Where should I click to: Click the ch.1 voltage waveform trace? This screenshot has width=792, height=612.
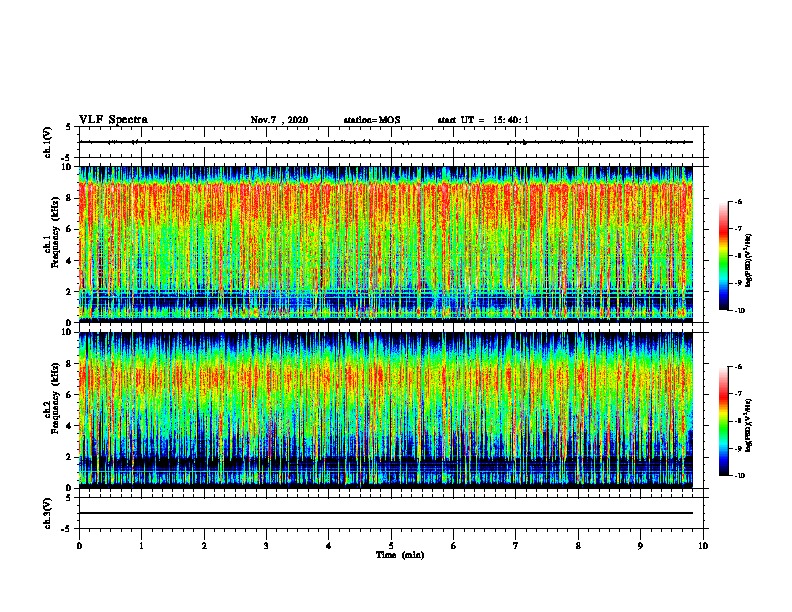tap(386, 142)
